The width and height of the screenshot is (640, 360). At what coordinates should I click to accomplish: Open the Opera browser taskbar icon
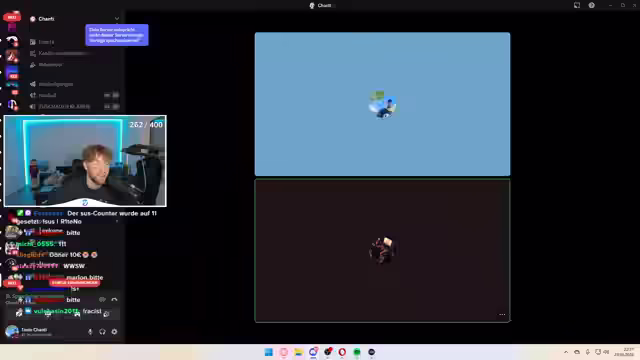[x=342, y=352]
